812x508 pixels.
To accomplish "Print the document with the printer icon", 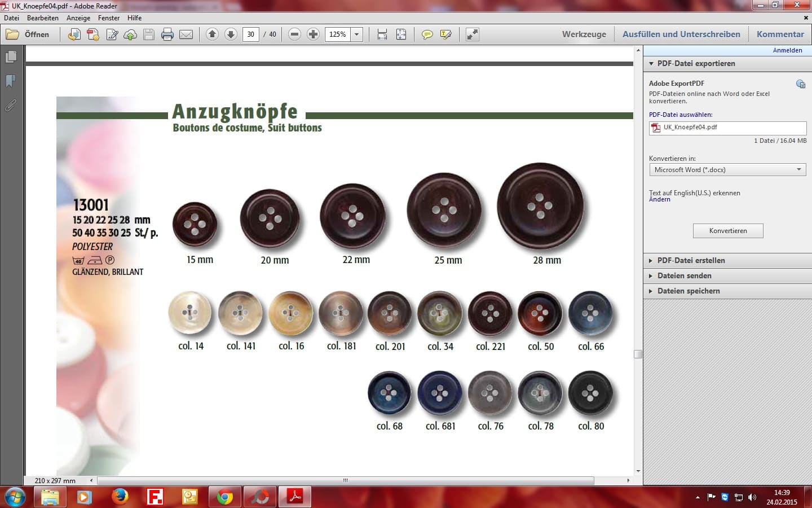I will coord(167,34).
